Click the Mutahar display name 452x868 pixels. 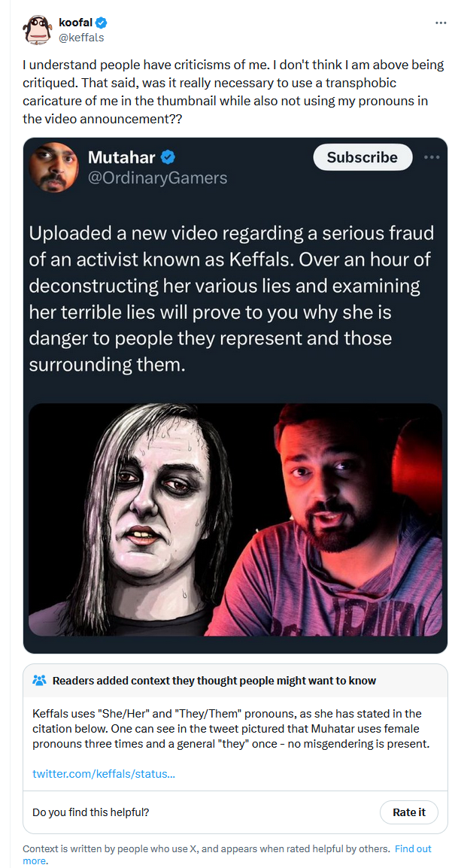click(x=122, y=158)
